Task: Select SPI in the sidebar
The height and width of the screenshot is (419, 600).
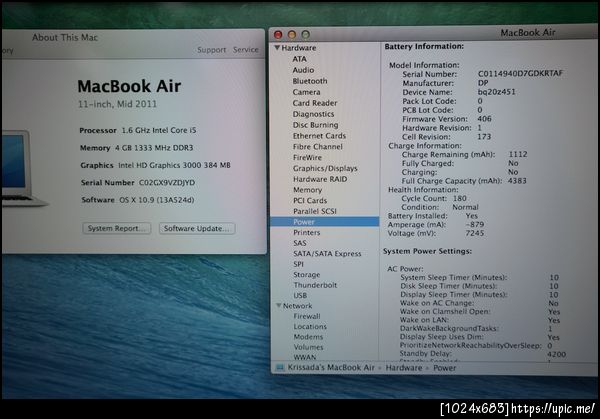Action: tap(298, 264)
